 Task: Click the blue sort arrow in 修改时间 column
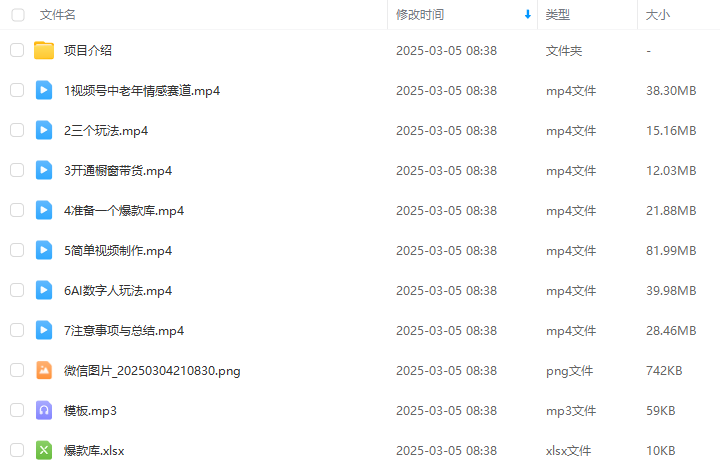pos(528,15)
